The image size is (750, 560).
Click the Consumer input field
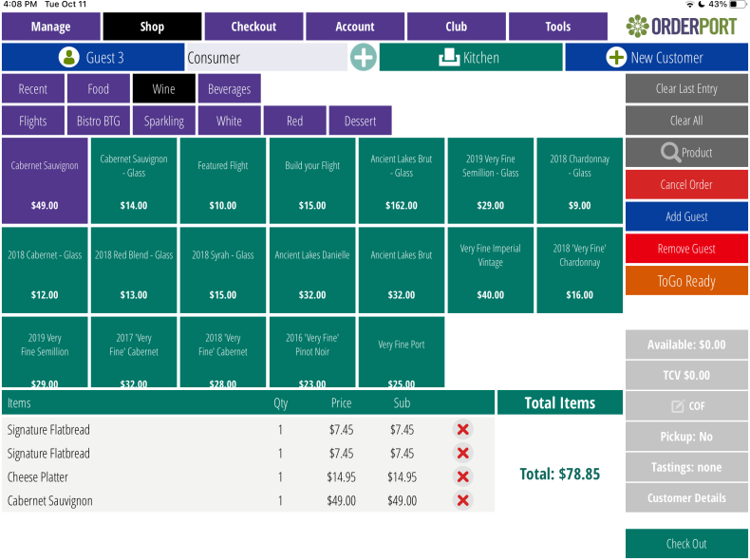pyautogui.click(x=266, y=57)
